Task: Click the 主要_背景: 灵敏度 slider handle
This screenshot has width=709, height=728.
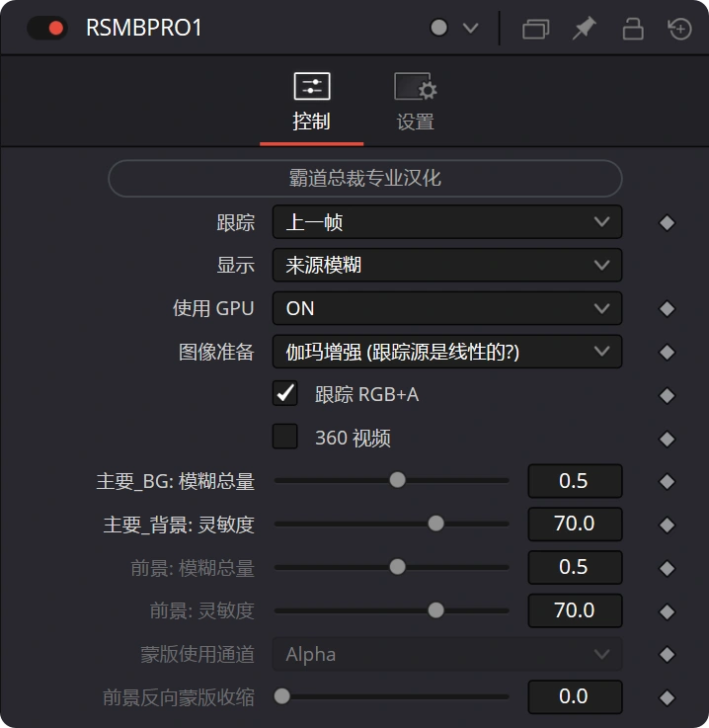Action: [435, 524]
